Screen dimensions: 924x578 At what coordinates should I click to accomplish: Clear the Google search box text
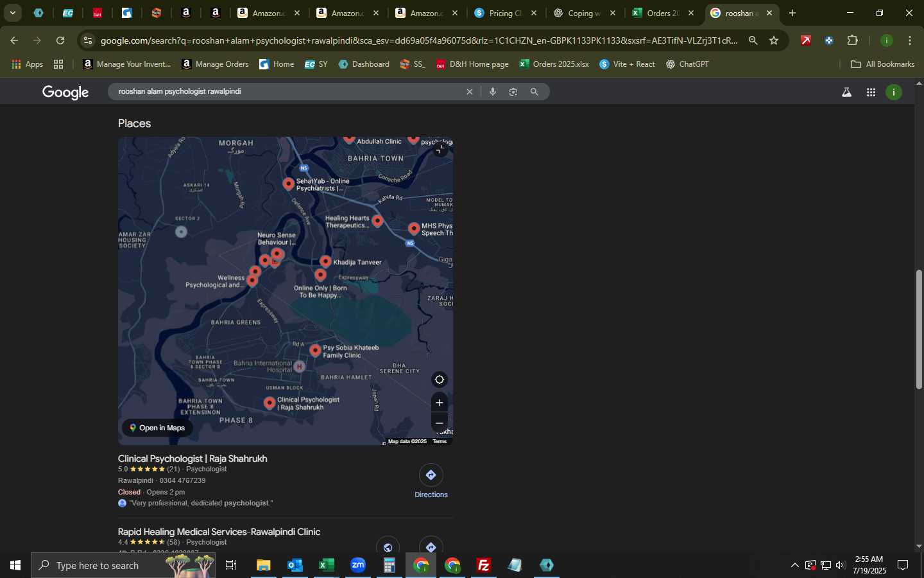470,92
